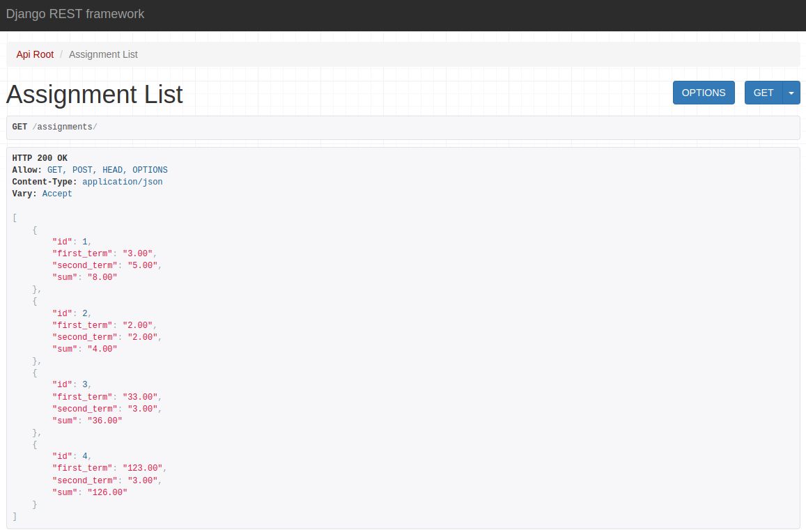Click the sum "126.00" line

click(x=90, y=492)
